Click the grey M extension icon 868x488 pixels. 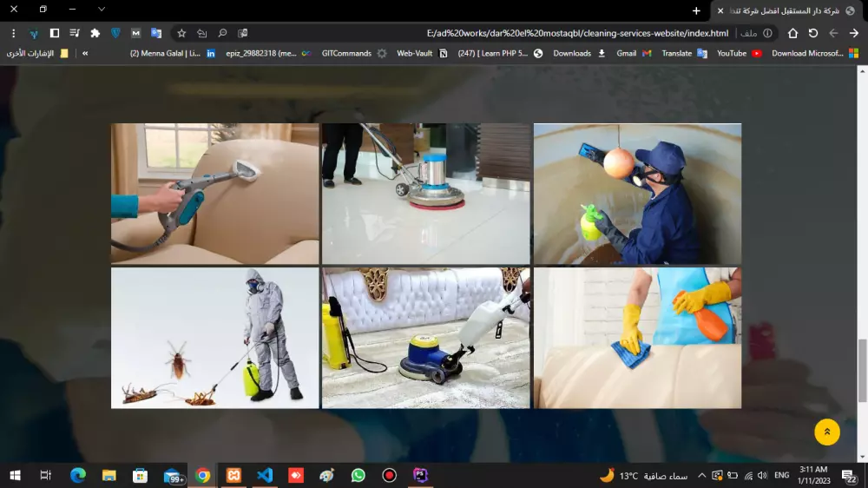pyautogui.click(x=135, y=33)
